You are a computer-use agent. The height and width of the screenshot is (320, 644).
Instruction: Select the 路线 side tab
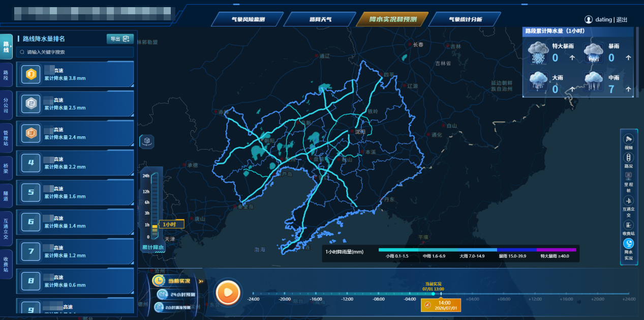point(6,46)
